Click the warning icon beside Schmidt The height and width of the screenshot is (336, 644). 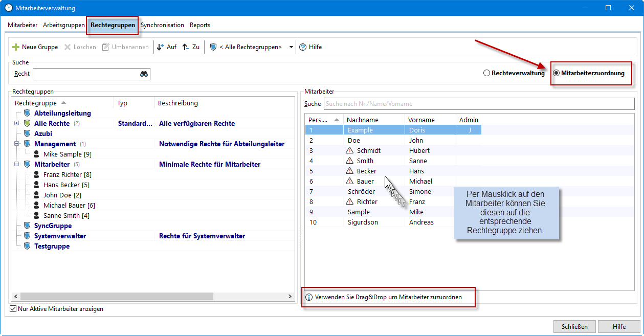350,151
